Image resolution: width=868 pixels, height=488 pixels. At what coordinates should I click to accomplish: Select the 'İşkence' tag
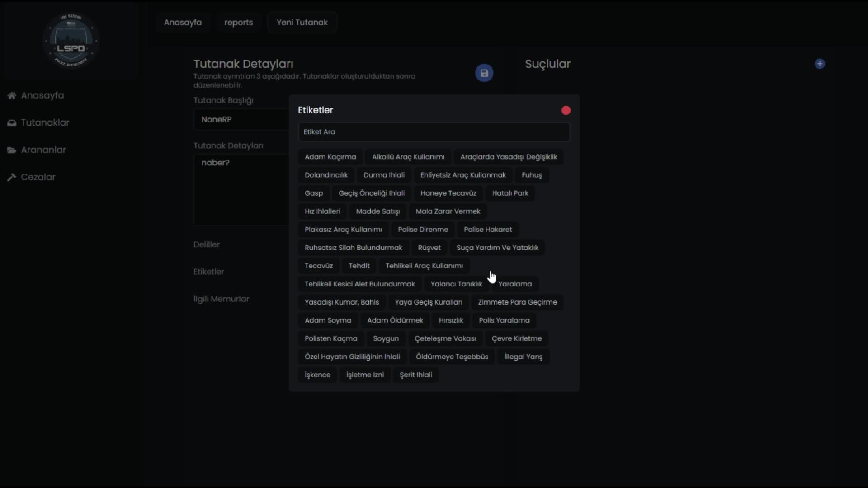click(317, 375)
